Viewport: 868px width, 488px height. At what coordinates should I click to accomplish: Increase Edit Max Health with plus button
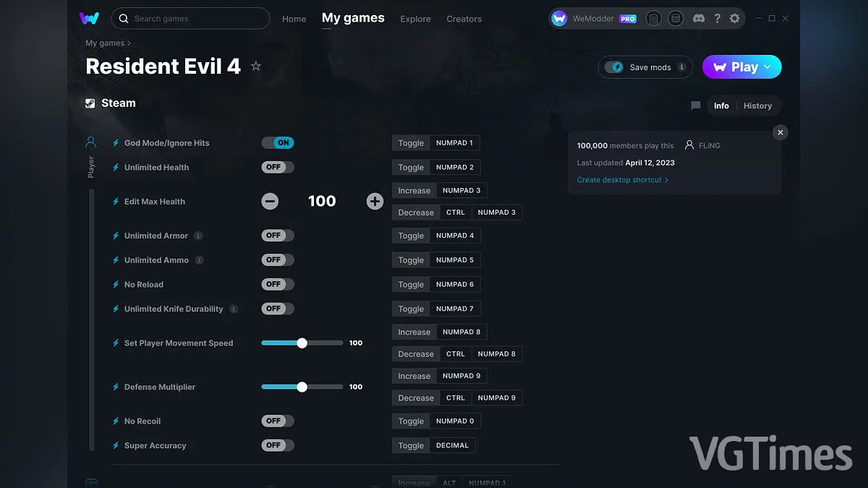coord(375,202)
